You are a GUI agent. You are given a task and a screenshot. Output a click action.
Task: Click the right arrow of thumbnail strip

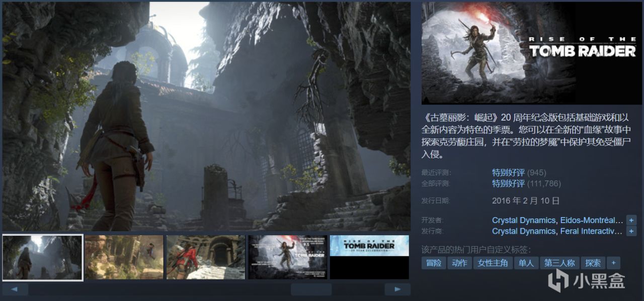(397, 289)
